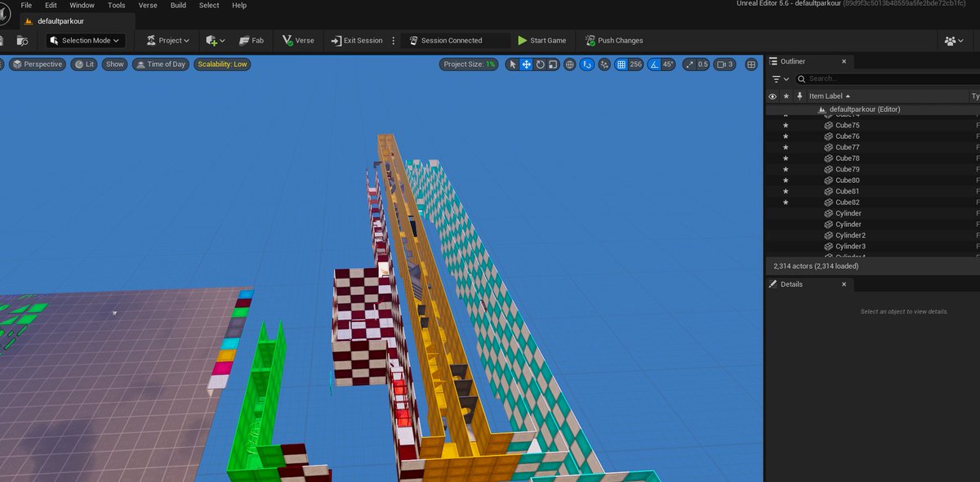Click the Outliner search field
The height and width of the screenshot is (482, 980).
pyautogui.click(x=888, y=78)
